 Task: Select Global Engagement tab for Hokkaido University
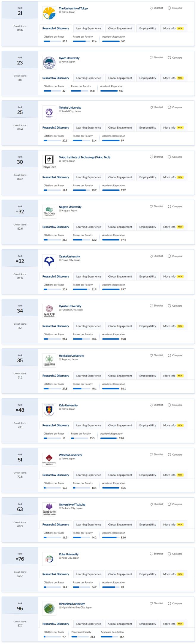(x=120, y=376)
